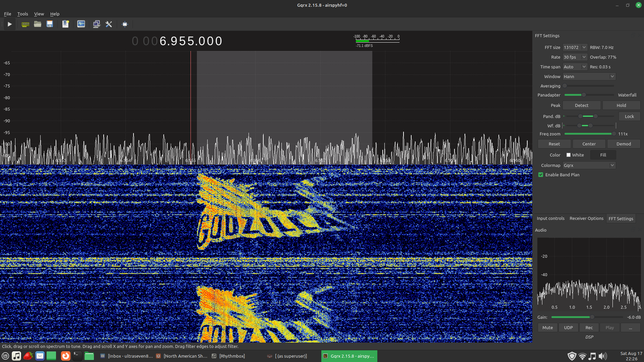Click the audio spectrum plot
644x362 pixels.
click(x=589, y=274)
